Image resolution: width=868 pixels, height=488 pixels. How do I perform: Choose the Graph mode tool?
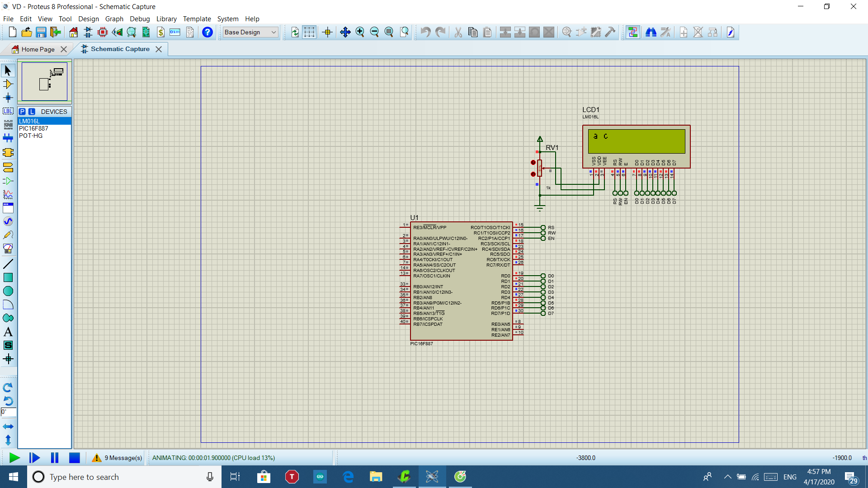[8, 195]
